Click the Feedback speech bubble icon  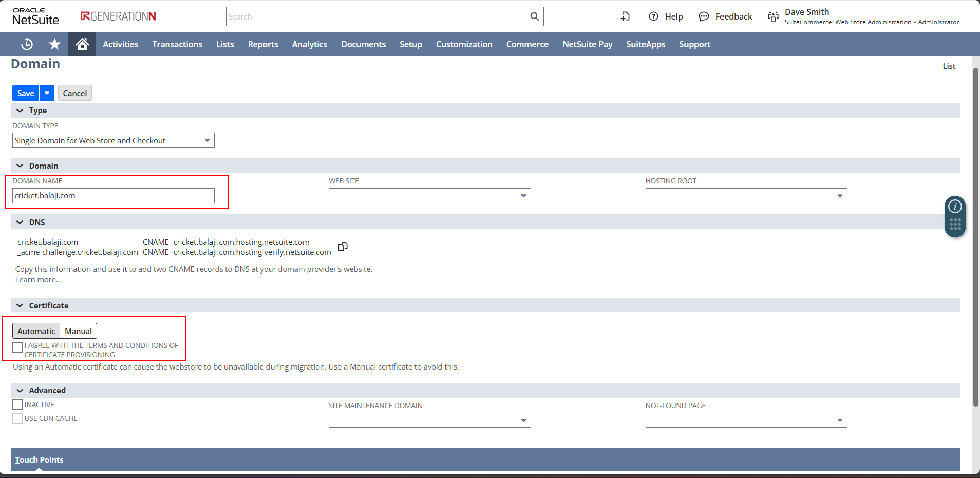[704, 16]
